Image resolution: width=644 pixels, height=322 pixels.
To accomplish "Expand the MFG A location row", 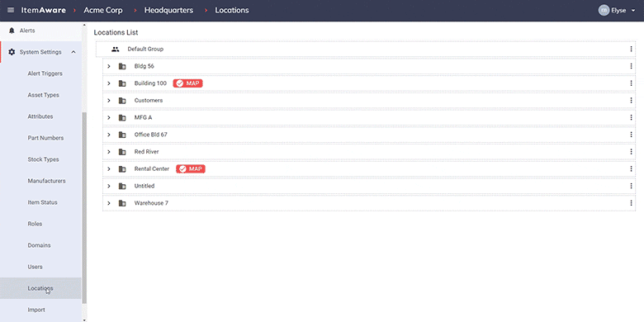I will [x=109, y=117].
